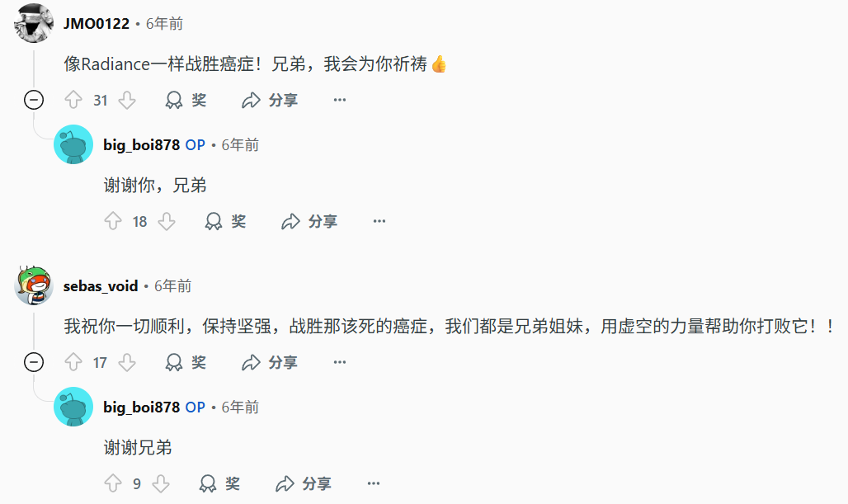Upvote sebas_void's comment

tap(73, 362)
